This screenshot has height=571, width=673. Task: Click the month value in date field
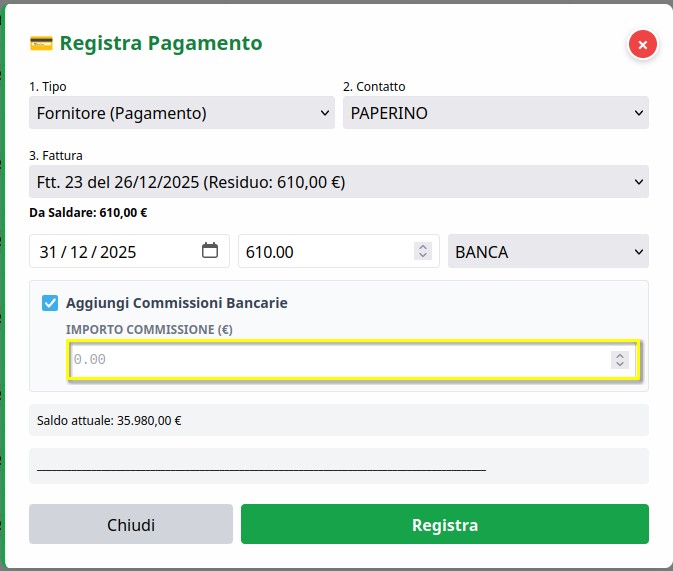point(79,252)
